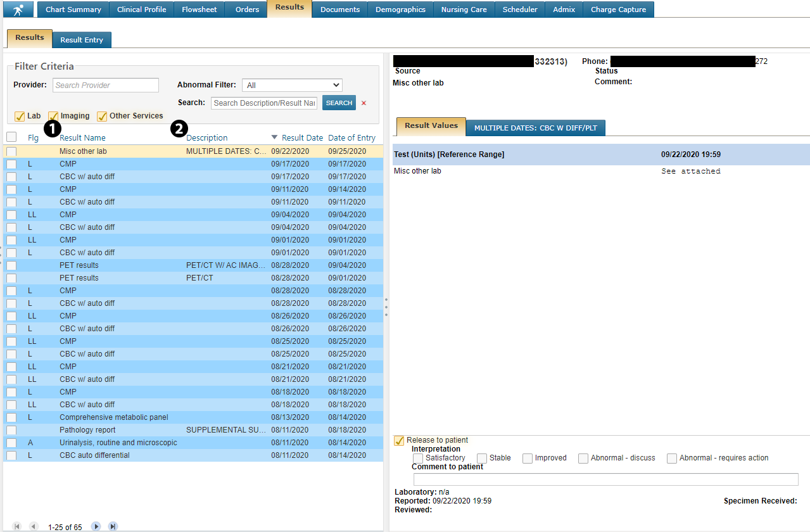Screen dimensions: 810x532
Task: Uncheck the Lab filter checkbox
Action: (x=20, y=117)
